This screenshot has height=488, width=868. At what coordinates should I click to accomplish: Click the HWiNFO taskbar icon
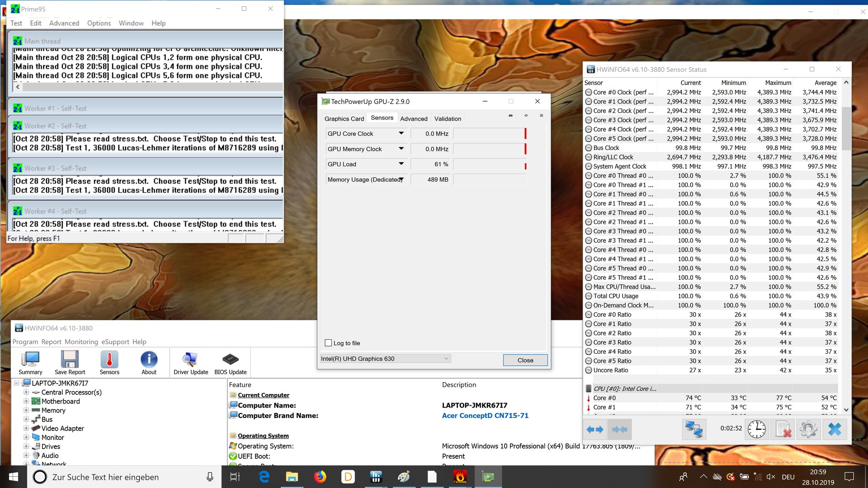(x=376, y=477)
